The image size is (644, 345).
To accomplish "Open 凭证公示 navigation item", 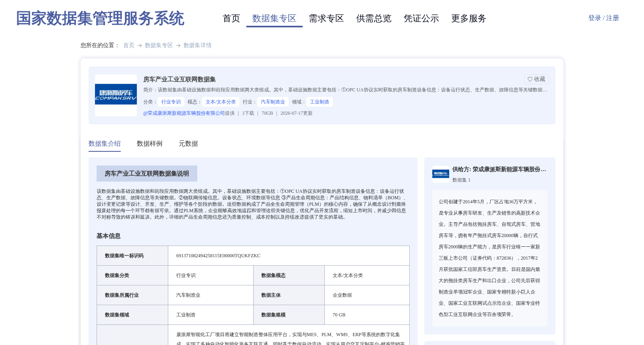I will point(421,19).
